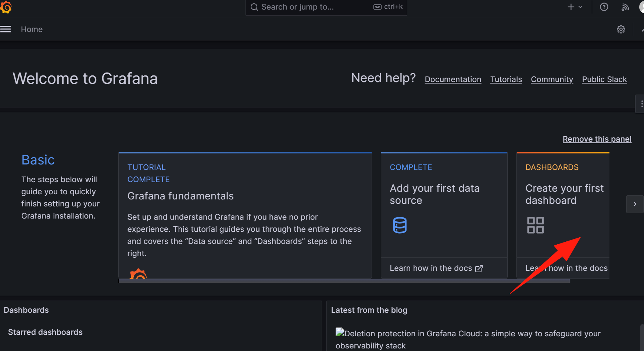Click the search magnifier icon

pyautogui.click(x=254, y=7)
